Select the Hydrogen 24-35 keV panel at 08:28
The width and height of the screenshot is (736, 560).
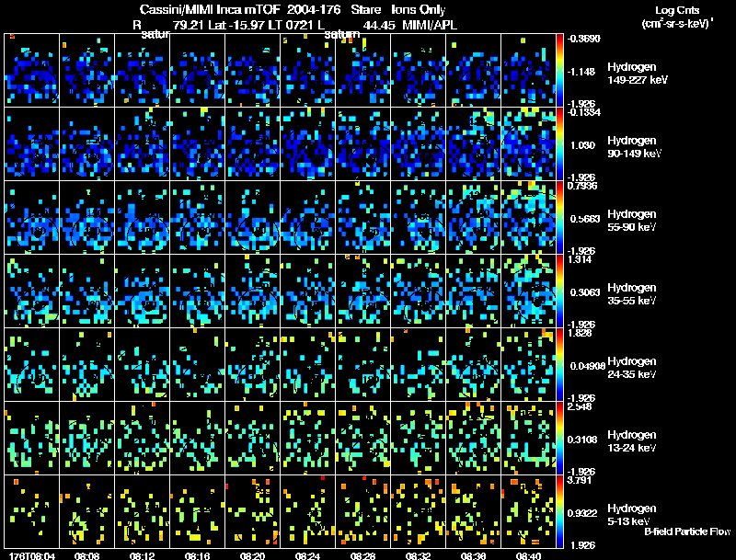(x=362, y=364)
